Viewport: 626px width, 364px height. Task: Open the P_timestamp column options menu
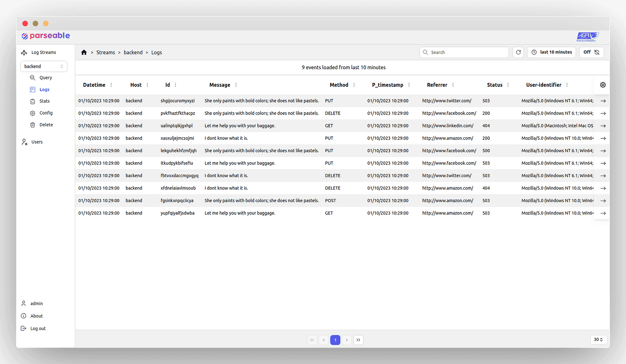pyautogui.click(x=409, y=85)
